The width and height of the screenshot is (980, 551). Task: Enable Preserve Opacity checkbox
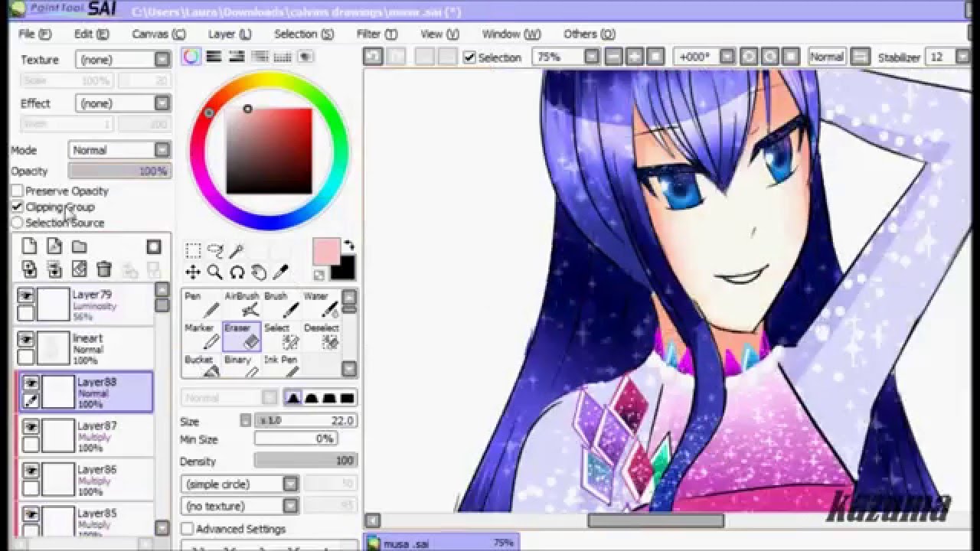click(x=17, y=191)
